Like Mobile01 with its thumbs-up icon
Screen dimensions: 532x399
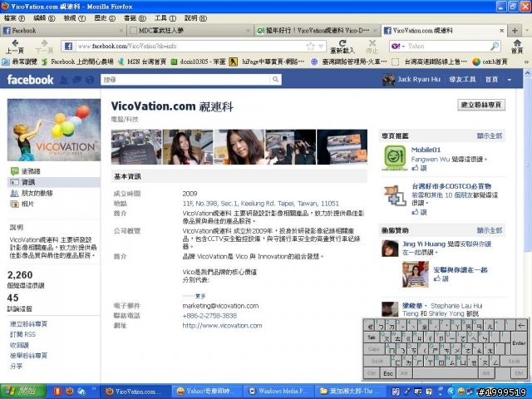tap(415, 168)
